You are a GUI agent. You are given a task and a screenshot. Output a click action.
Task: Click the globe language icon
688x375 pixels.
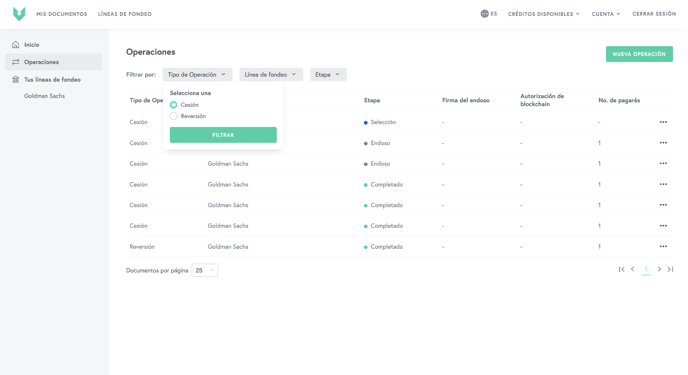pos(484,14)
